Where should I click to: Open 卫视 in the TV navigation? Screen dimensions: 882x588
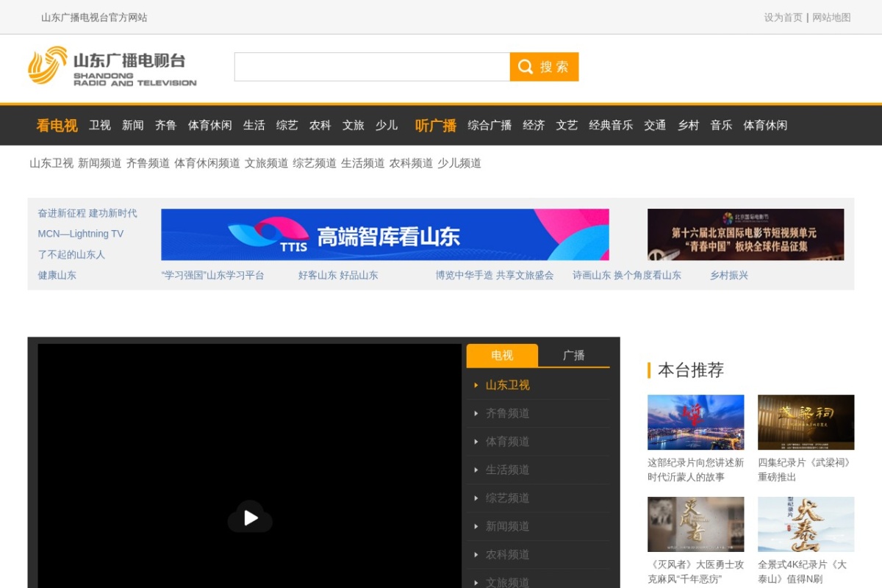[x=100, y=126]
